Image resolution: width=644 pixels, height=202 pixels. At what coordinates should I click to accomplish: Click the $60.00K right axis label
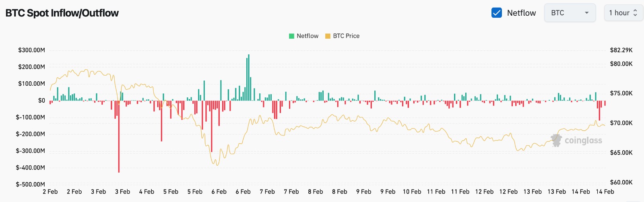(x=621, y=182)
